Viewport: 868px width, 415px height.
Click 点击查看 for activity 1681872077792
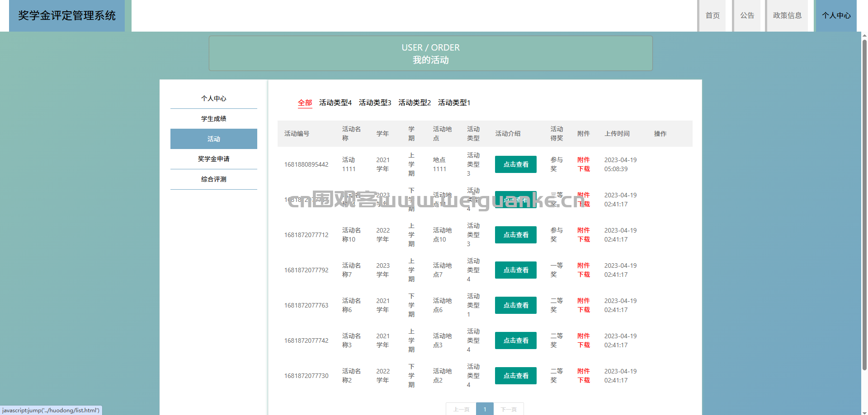click(x=516, y=270)
